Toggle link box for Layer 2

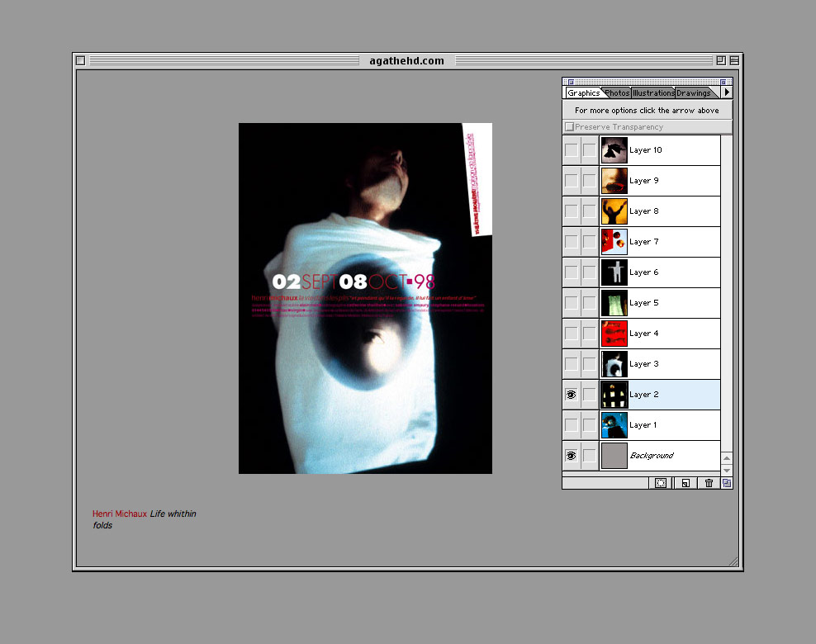(x=589, y=395)
